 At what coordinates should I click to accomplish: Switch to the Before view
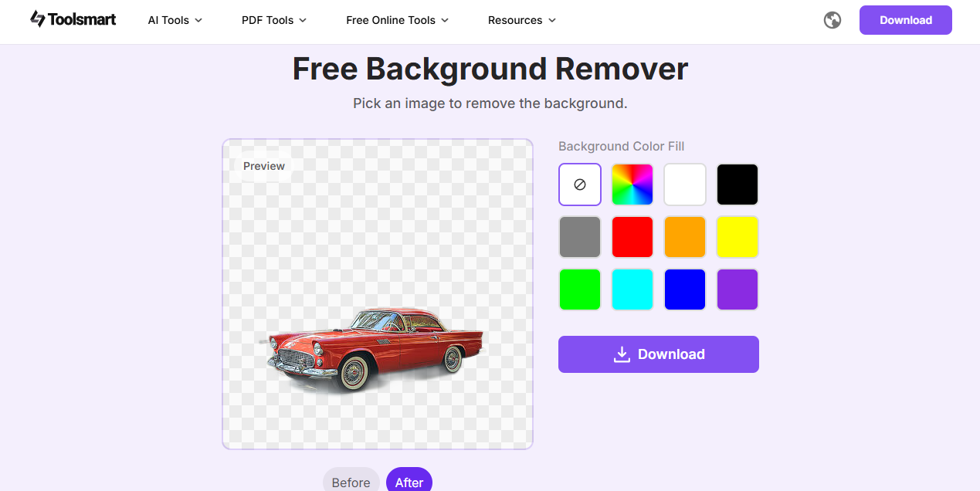click(351, 482)
